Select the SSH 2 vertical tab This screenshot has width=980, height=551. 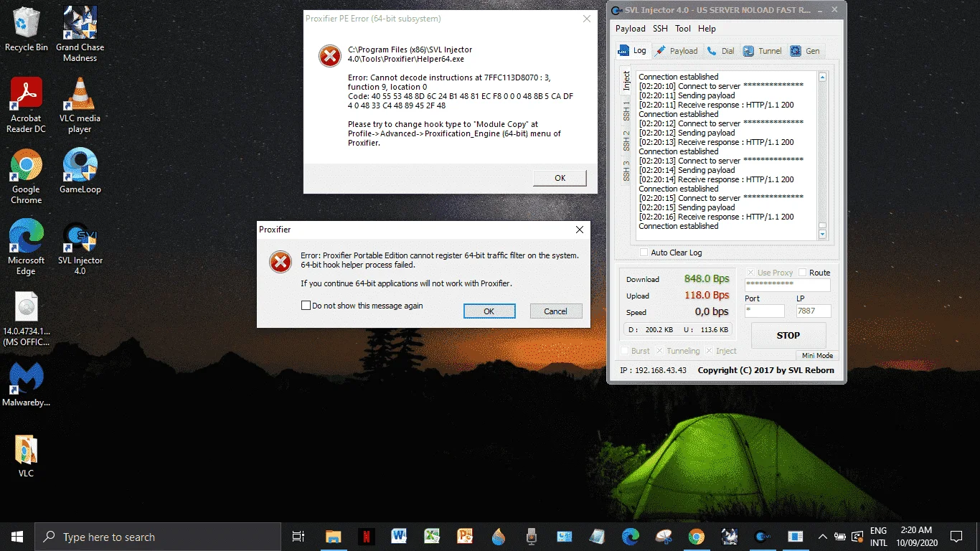[x=626, y=140]
